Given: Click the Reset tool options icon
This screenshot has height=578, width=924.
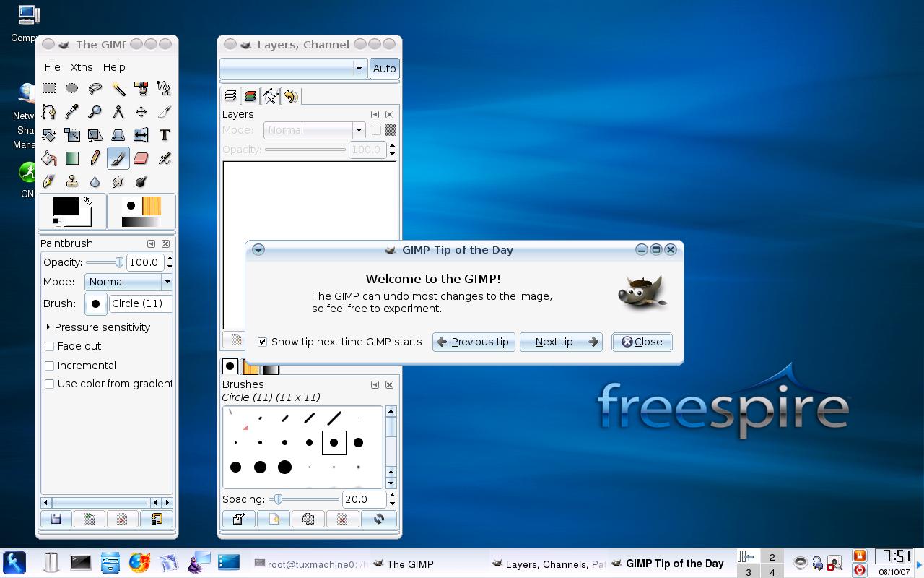Looking at the screenshot, I should [x=156, y=519].
